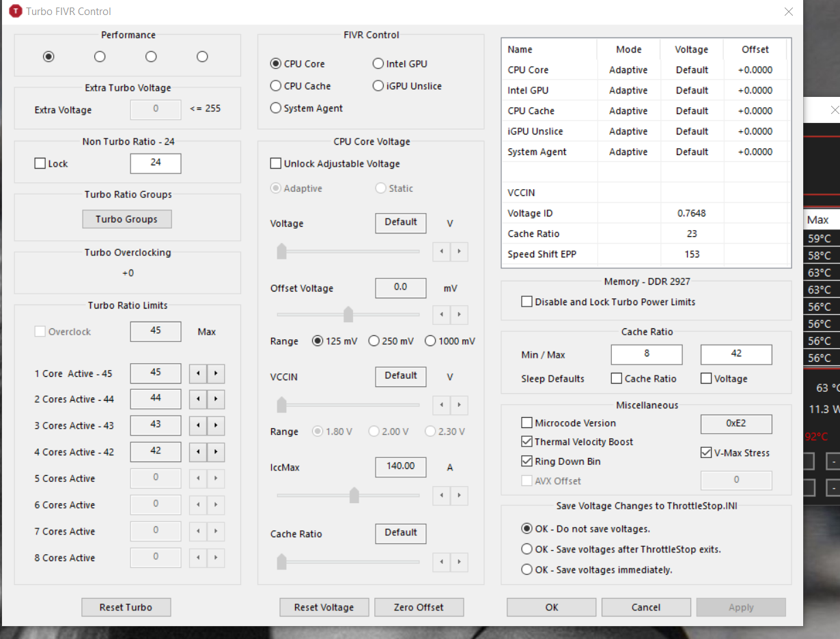Image resolution: width=840 pixels, height=639 pixels.
Task: Select System Agent in FIVR Control
Action: (x=307, y=108)
